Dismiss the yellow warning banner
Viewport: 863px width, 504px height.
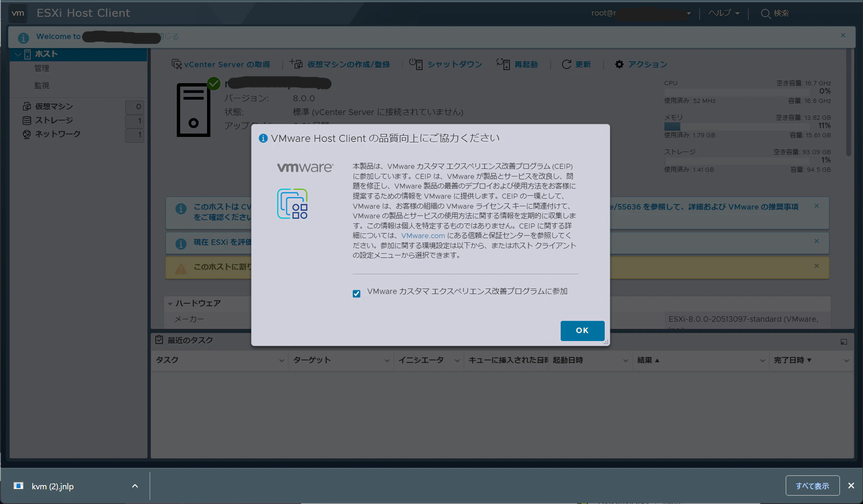pyautogui.click(x=816, y=266)
